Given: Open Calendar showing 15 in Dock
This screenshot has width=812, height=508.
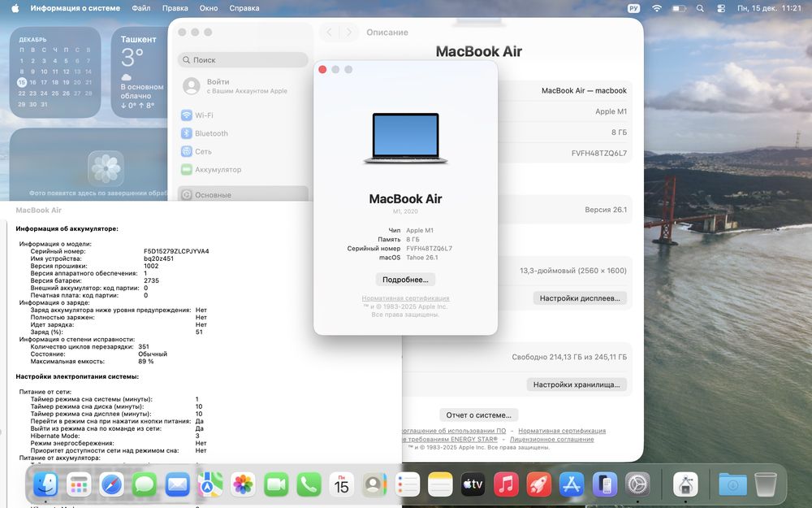Looking at the screenshot, I should point(342,485).
